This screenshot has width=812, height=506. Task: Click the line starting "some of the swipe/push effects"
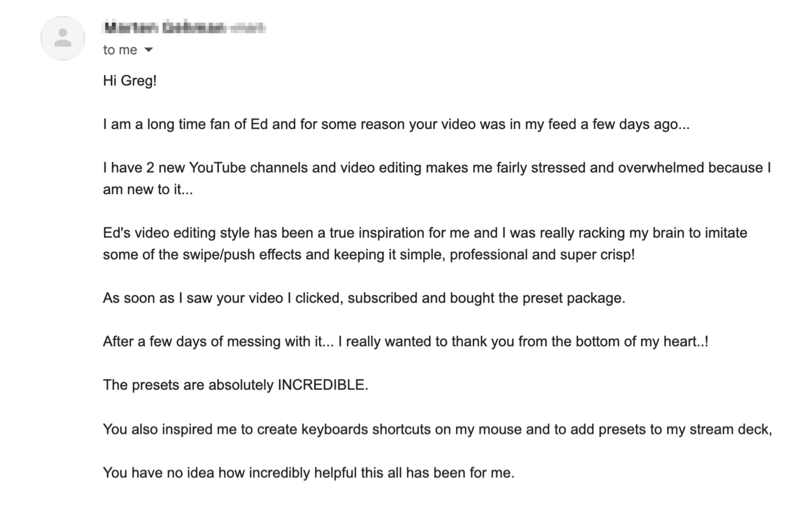(369, 255)
